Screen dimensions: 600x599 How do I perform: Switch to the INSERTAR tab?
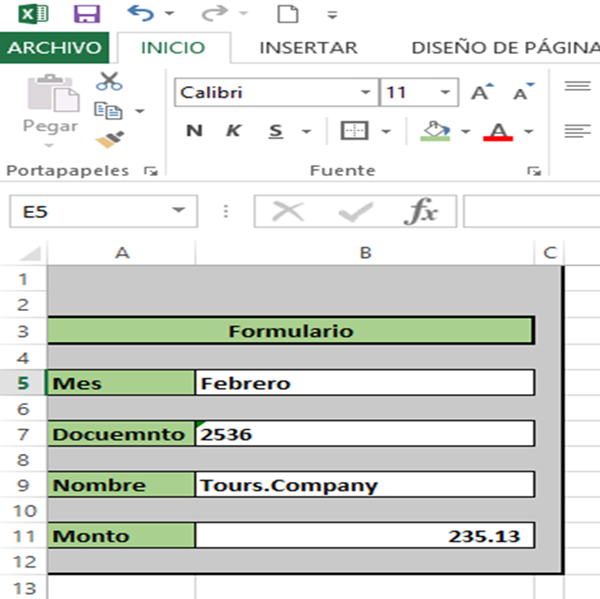pos(308,47)
